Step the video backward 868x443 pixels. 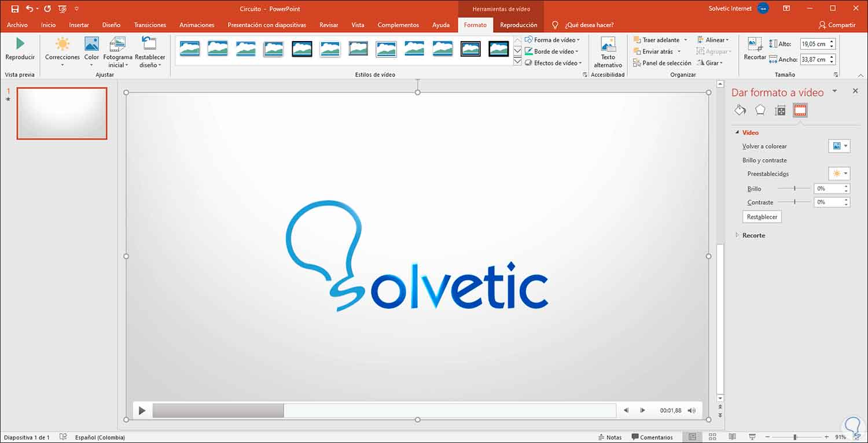coord(626,411)
